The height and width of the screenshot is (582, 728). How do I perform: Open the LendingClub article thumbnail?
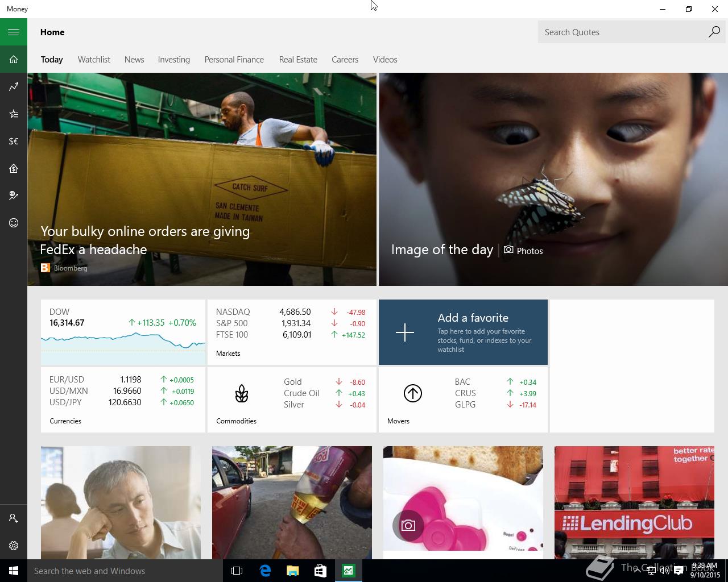tap(634, 502)
